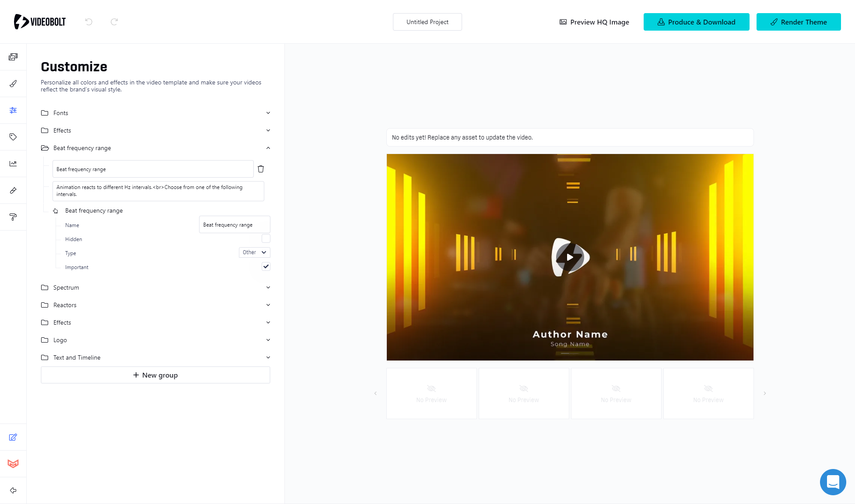Select the second No Preview thumbnail

pos(524,393)
